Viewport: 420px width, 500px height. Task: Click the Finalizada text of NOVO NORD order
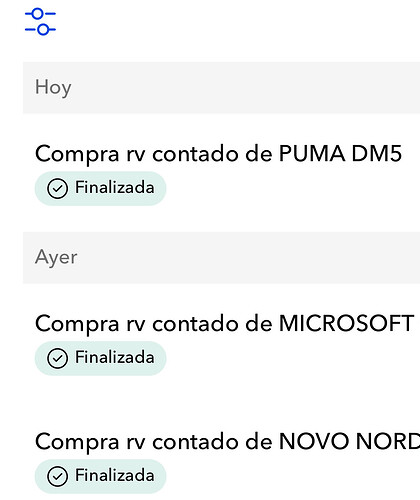point(115,475)
